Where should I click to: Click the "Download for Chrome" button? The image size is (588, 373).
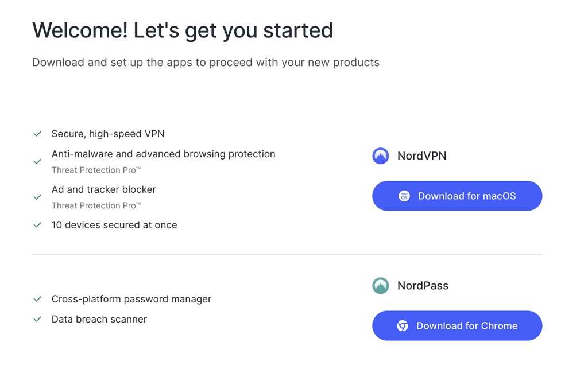[457, 325]
